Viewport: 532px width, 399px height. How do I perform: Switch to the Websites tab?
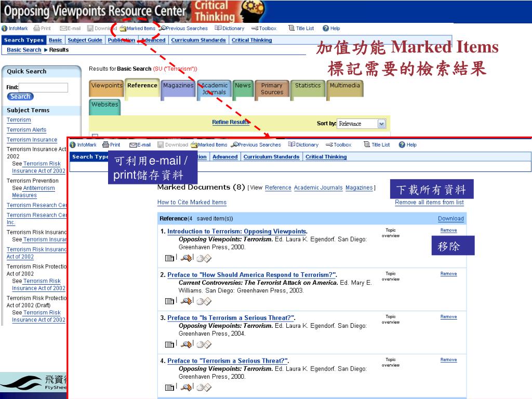point(105,107)
